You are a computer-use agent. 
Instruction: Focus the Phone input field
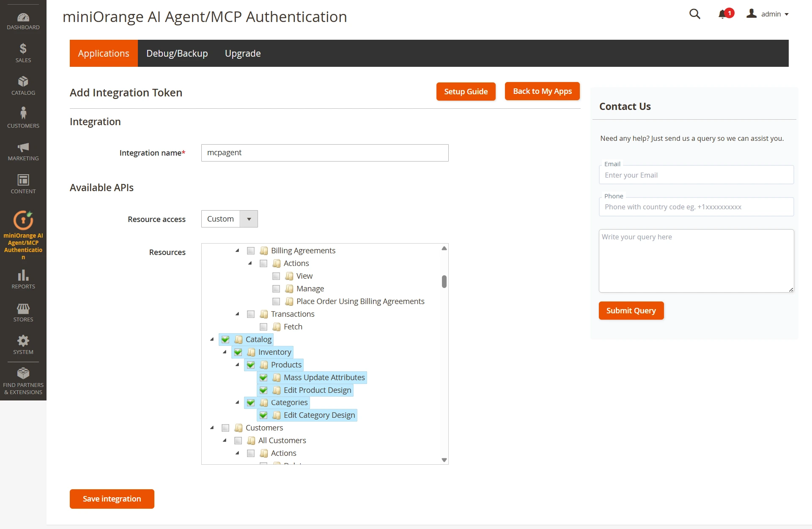coord(696,207)
